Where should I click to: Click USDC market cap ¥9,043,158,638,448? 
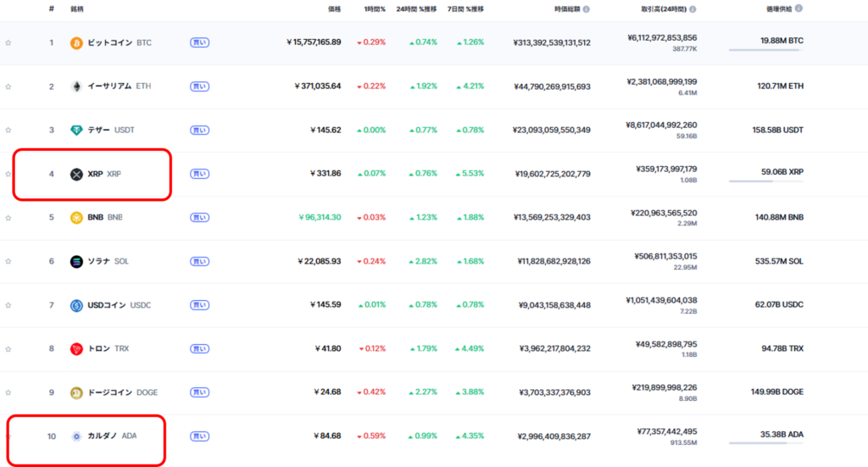click(554, 305)
